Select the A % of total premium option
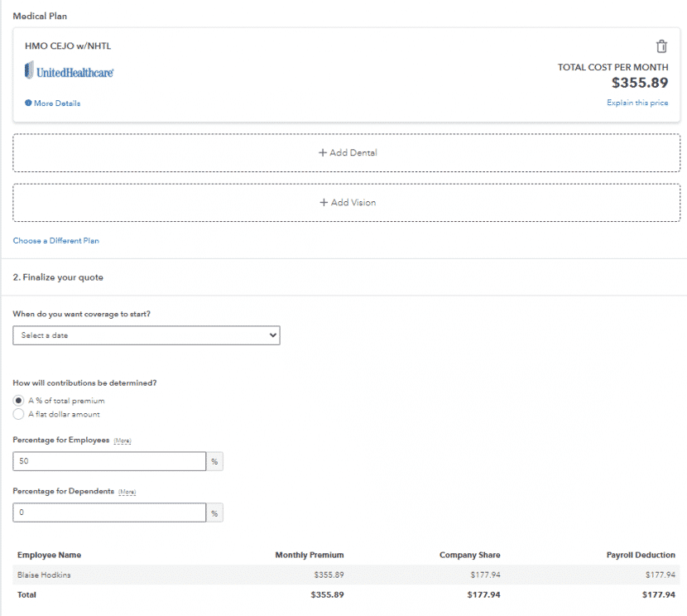 pyautogui.click(x=18, y=401)
